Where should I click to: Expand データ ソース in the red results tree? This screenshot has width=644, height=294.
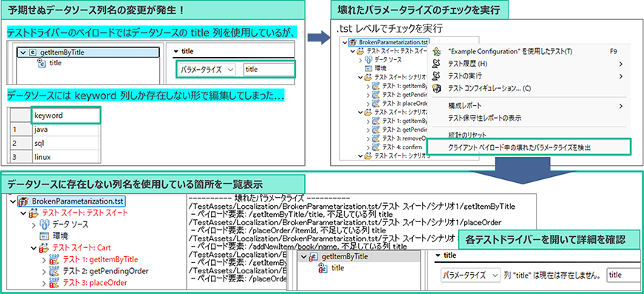point(34,224)
